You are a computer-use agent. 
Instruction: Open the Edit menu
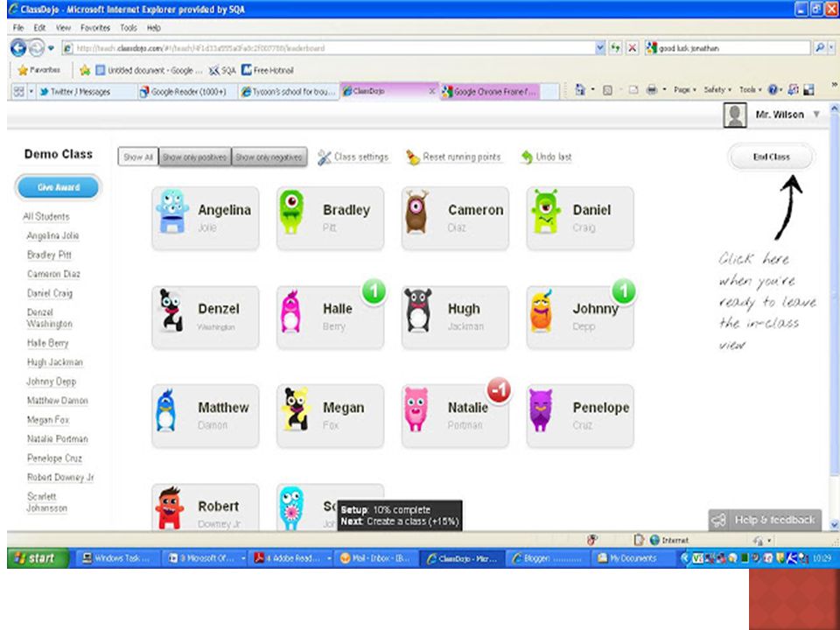(39, 28)
